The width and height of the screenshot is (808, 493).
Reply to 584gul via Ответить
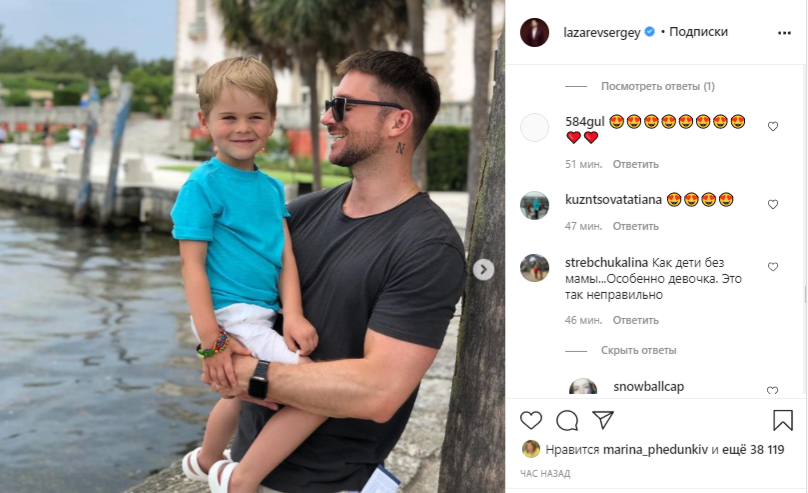coord(635,164)
